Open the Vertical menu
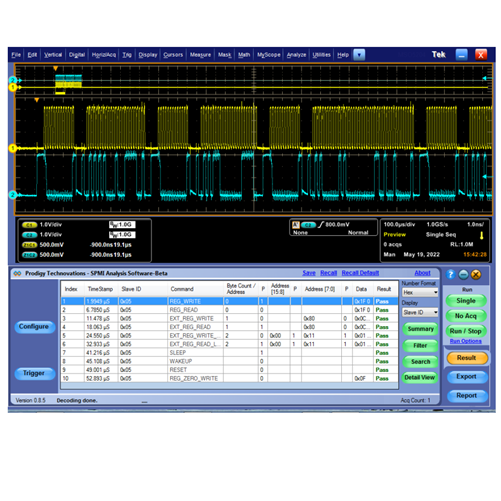Viewport: 501px width, 501px height. (x=53, y=55)
